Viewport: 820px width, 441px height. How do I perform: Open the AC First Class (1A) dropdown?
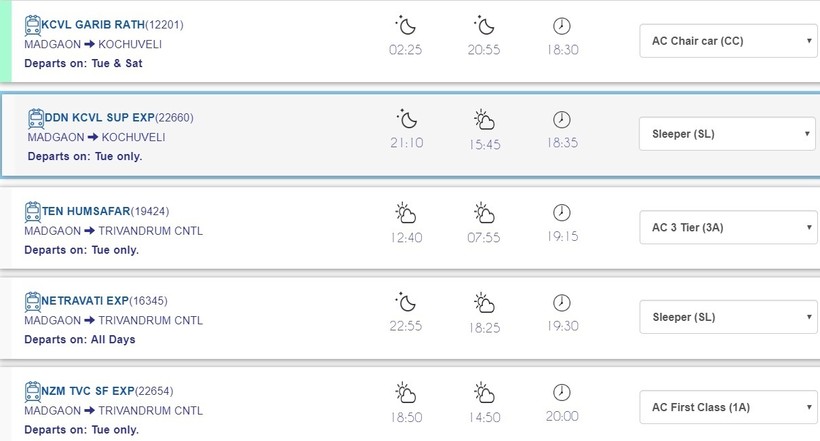[x=728, y=406]
